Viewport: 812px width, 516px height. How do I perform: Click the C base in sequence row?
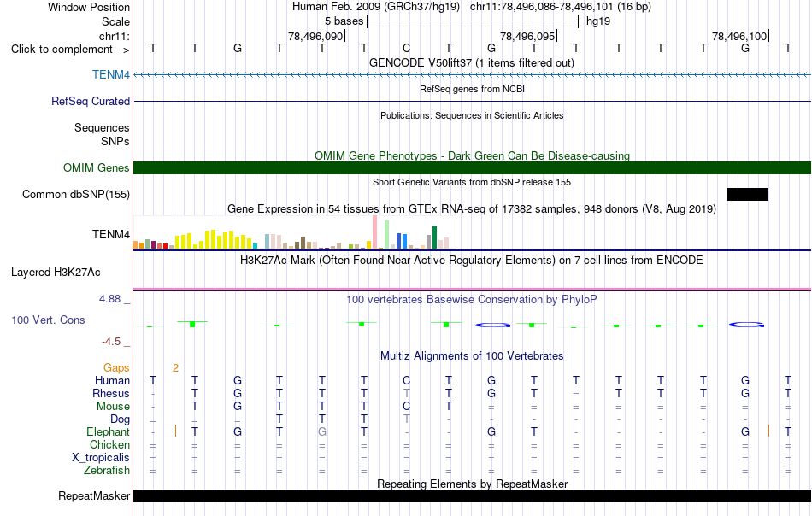(407, 48)
